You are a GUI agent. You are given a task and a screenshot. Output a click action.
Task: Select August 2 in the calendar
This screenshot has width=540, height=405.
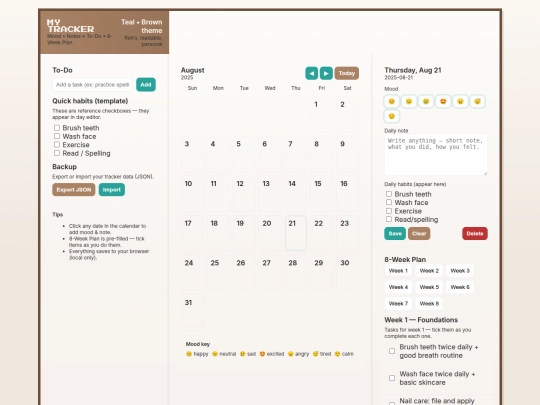point(347,114)
